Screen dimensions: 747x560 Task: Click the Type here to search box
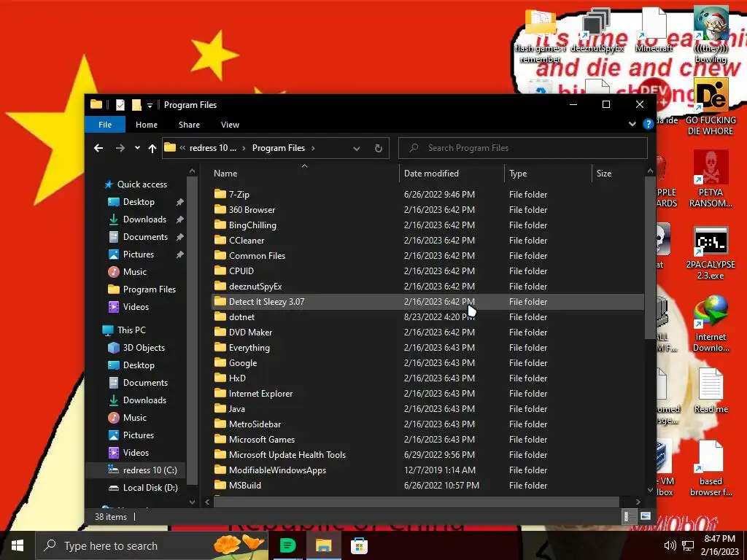point(152,545)
